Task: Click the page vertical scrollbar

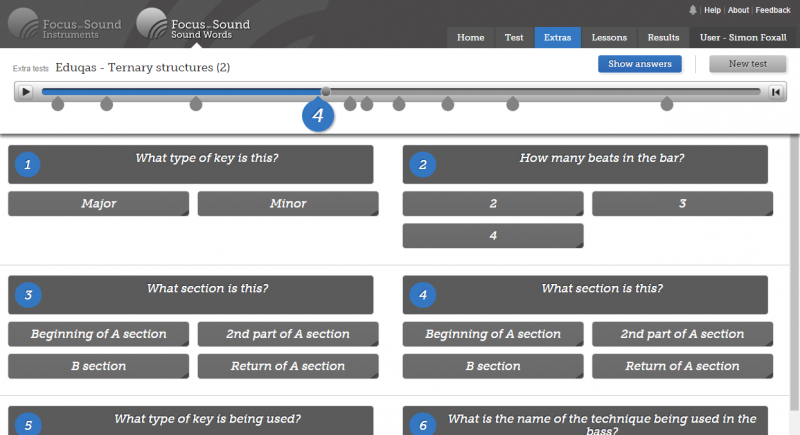Action: click(795, 272)
